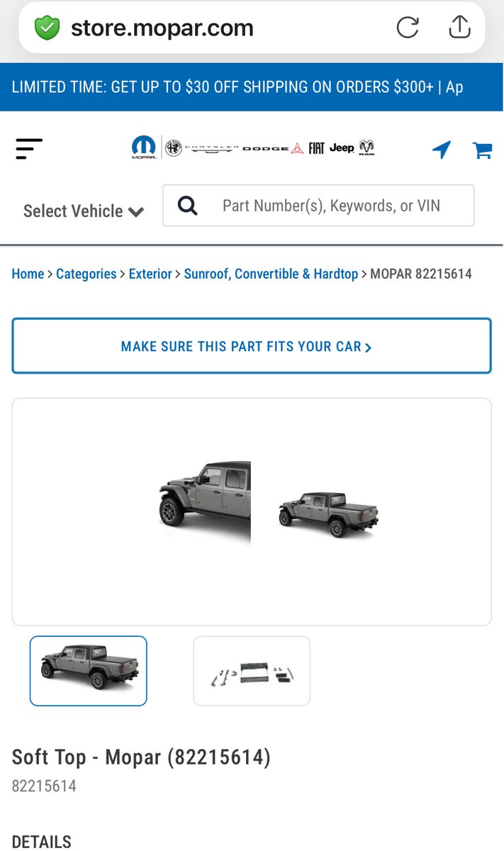Screen dimensions: 504x851
Task: Tap the green secure shield icon
Action: coord(47,28)
